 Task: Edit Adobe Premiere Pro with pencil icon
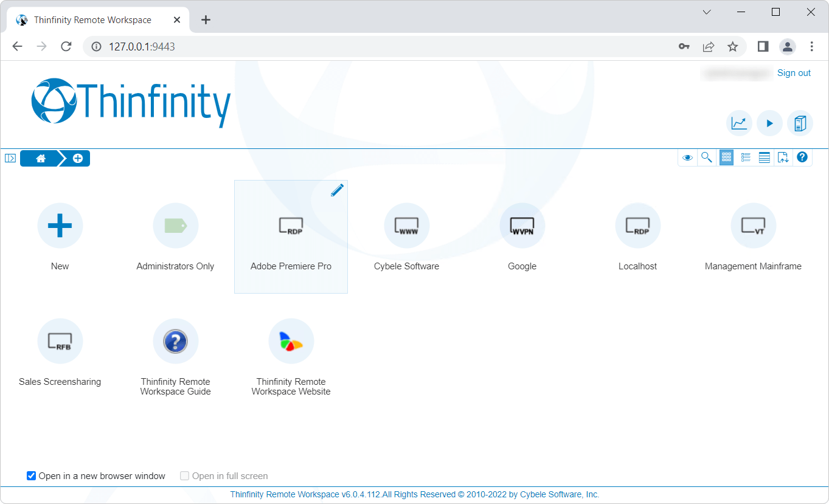tap(337, 190)
